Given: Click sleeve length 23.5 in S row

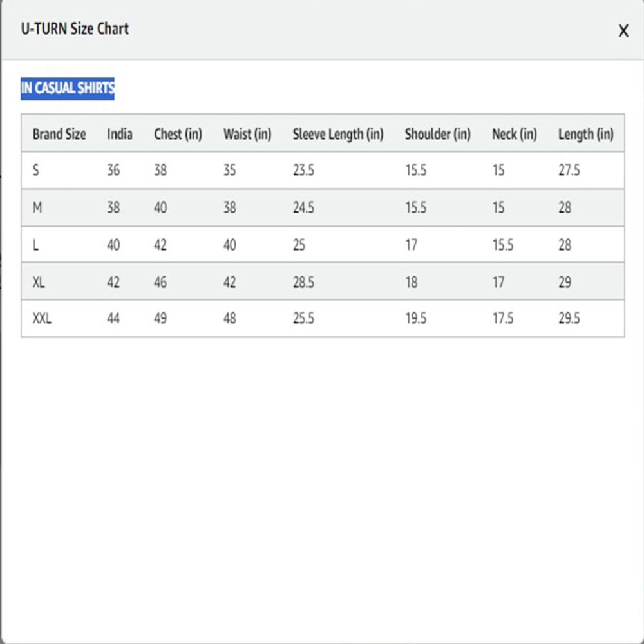Looking at the screenshot, I should click(303, 171).
